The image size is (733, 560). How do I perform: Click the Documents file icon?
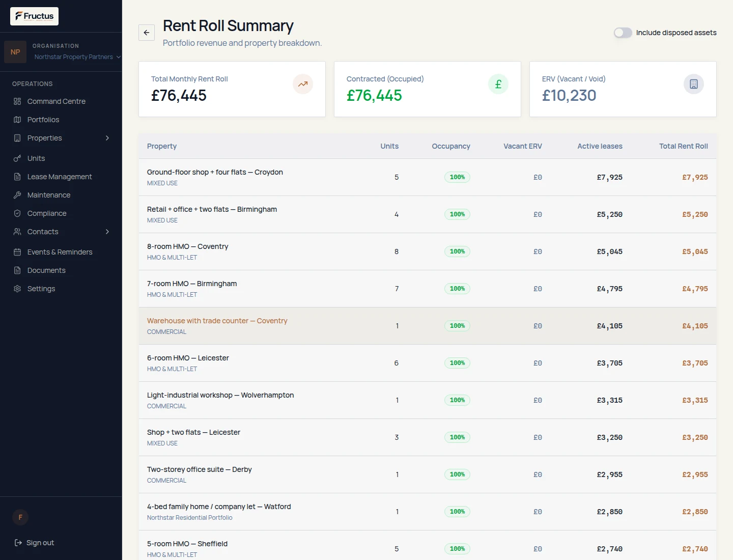click(x=17, y=270)
